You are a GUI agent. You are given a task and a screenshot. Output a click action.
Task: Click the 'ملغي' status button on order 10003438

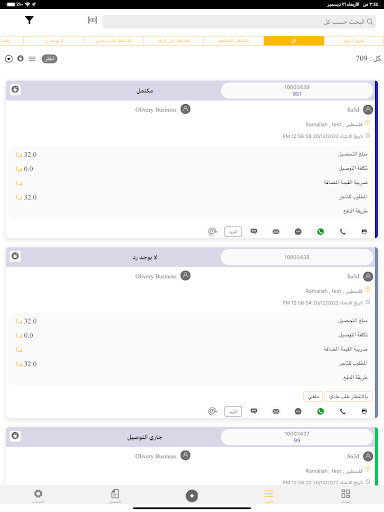[313, 396]
